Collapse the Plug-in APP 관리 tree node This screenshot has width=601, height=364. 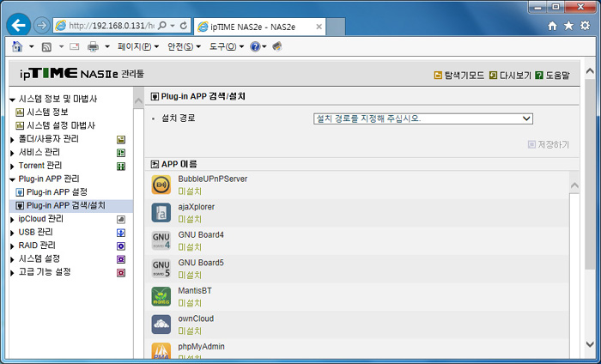click(12, 179)
